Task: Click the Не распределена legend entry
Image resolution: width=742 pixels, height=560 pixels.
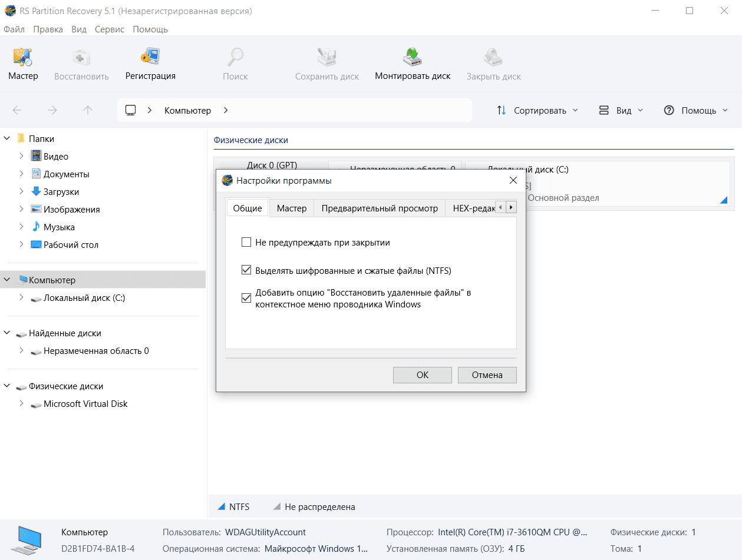Action: point(314,506)
